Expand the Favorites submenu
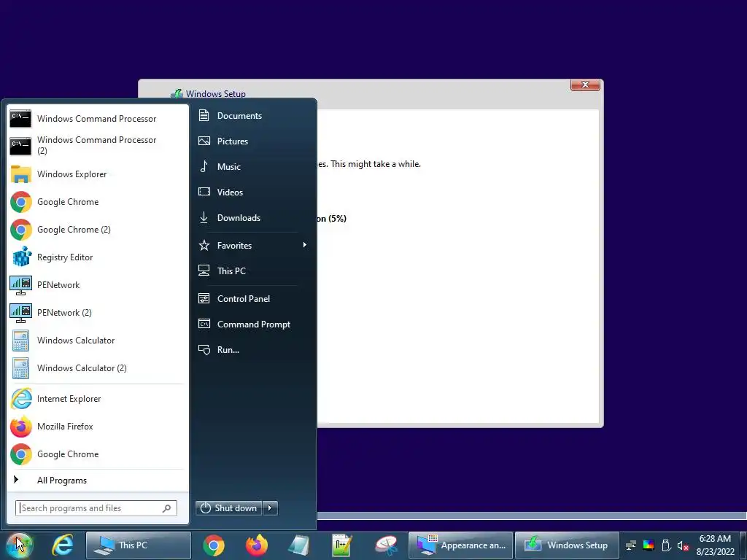Viewport: 747px width, 560px height. (x=252, y=245)
